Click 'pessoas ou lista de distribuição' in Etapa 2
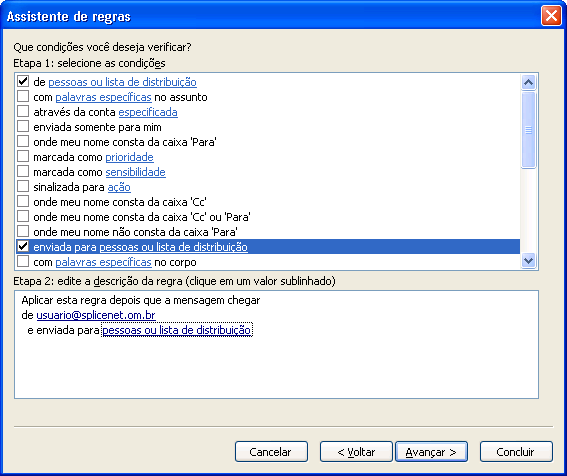567x476 pixels. coord(177,330)
